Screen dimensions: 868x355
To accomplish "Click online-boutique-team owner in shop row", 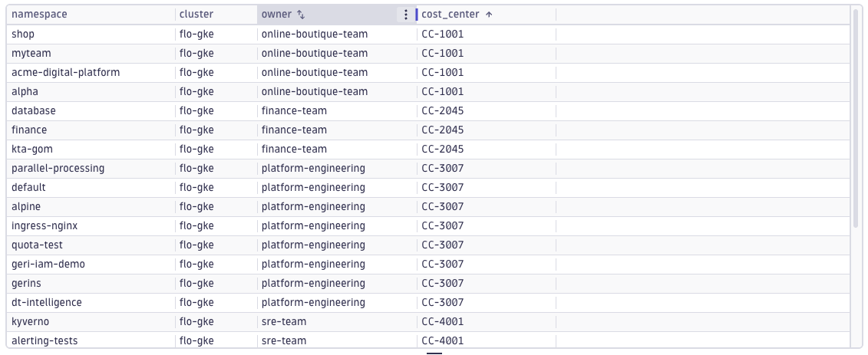I will [x=315, y=34].
